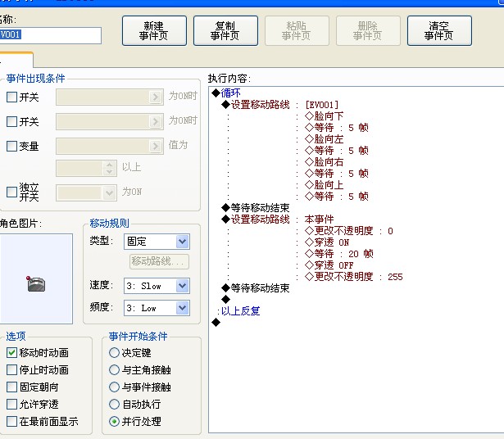Screen dimensions: 504x439
Task: Select the 循环 command line
Action: [226, 93]
